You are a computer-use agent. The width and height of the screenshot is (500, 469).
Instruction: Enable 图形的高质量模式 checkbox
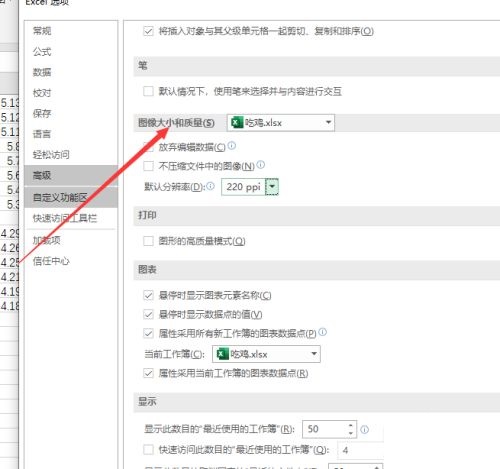click(148, 241)
